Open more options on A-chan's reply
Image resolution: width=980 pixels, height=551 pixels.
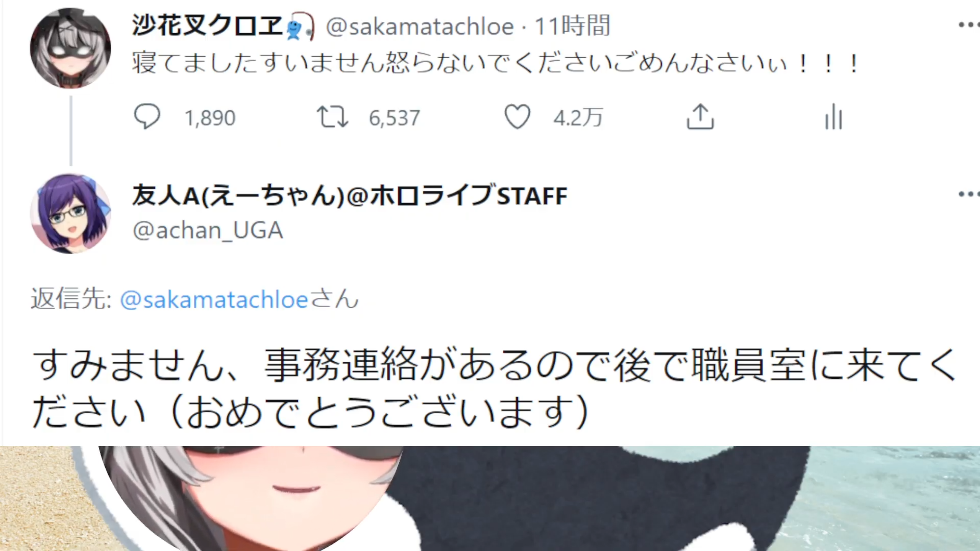pos(969,194)
